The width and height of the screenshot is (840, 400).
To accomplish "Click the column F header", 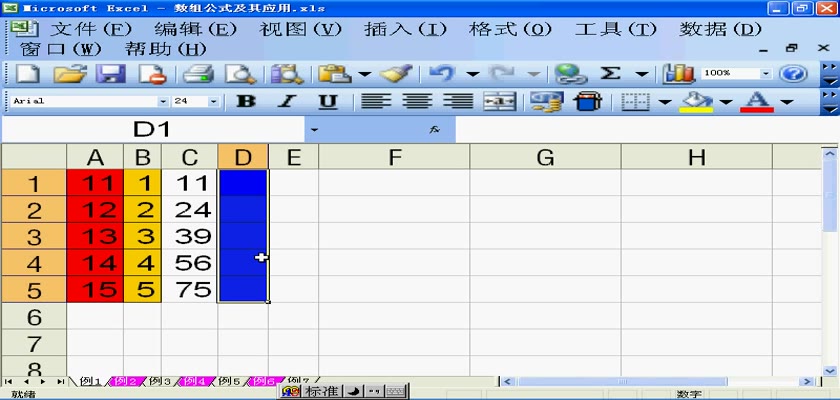I will point(394,157).
